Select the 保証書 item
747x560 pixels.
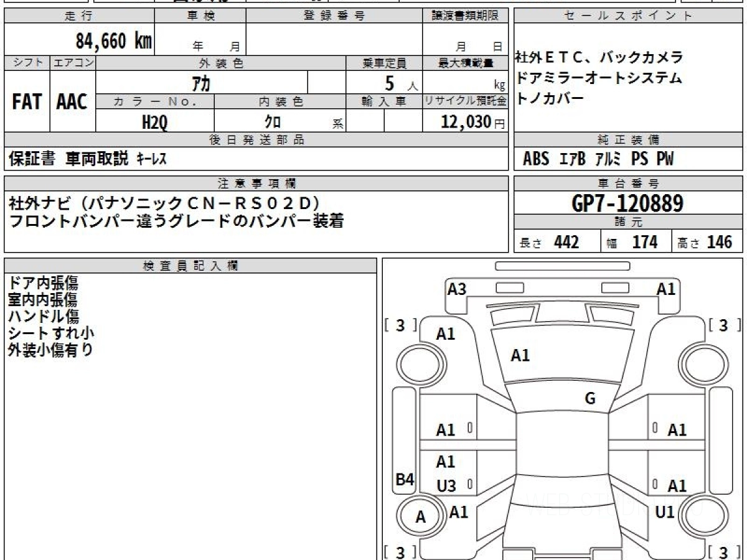click(32, 159)
